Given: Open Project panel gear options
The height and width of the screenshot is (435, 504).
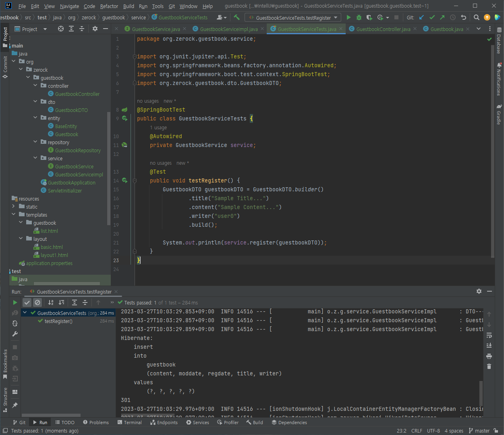Looking at the screenshot, I should click(95, 29).
